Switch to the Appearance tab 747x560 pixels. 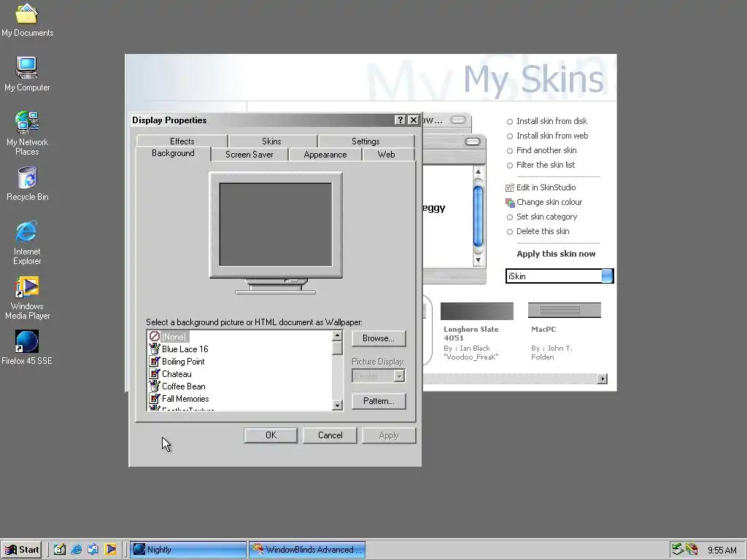click(x=325, y=155)
